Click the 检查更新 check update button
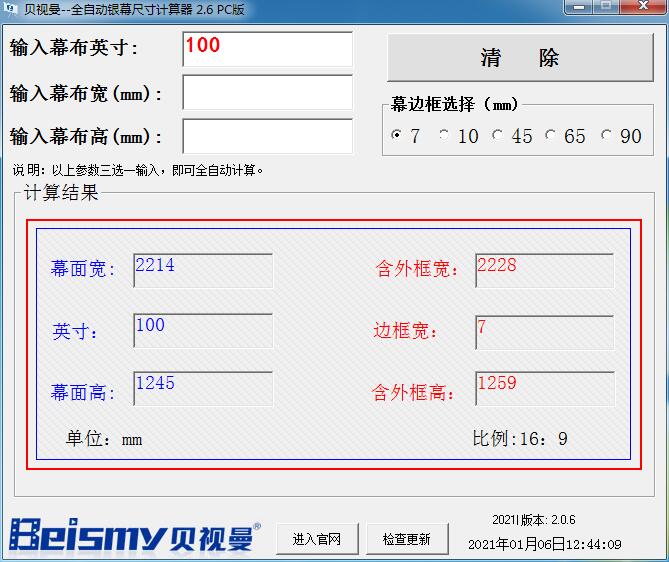Screen dimensions: 669x562 [x=407, y=539]
